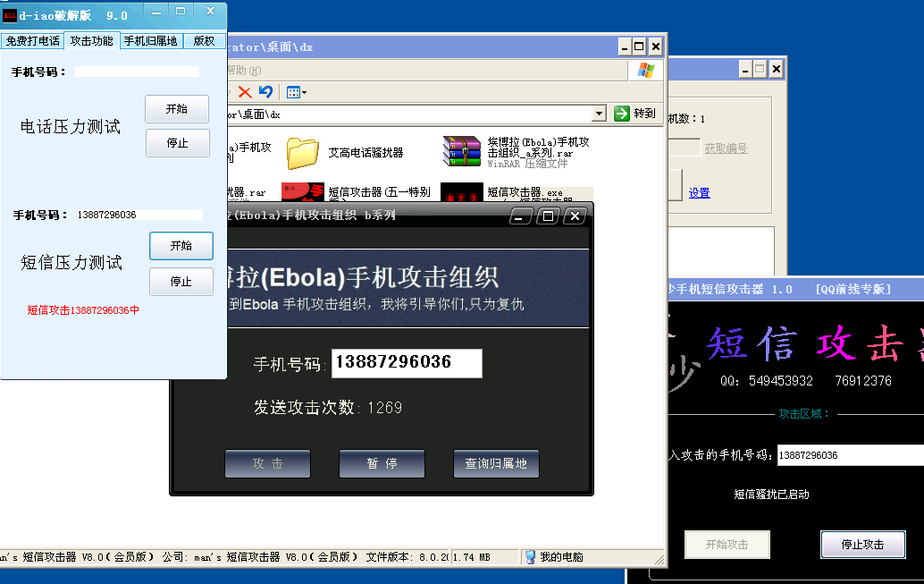Click the resize grip of the Explorer status bar

tap(659, 559)
